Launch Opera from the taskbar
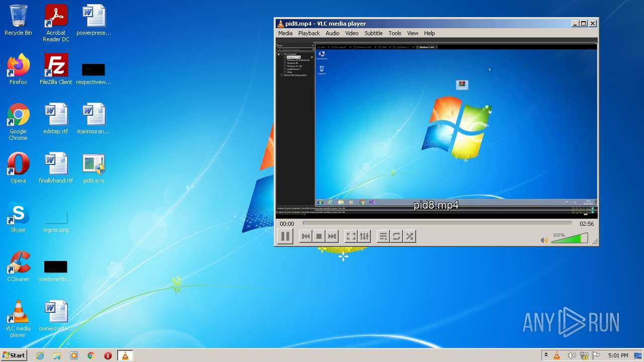Screen dimensions: 644x362 point(108,355)
